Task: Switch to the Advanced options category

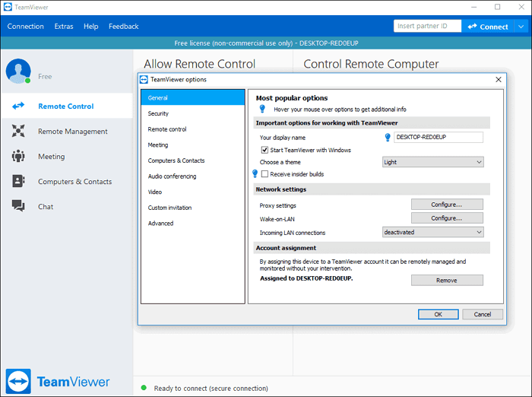Action: click(160, 224)
